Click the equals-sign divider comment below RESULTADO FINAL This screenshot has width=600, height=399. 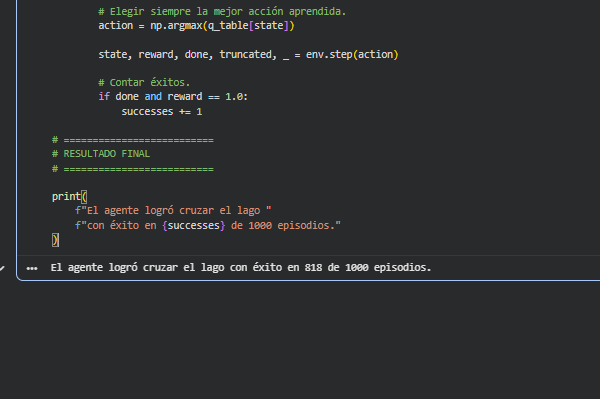pyautogui.click(x=133, y=169)
